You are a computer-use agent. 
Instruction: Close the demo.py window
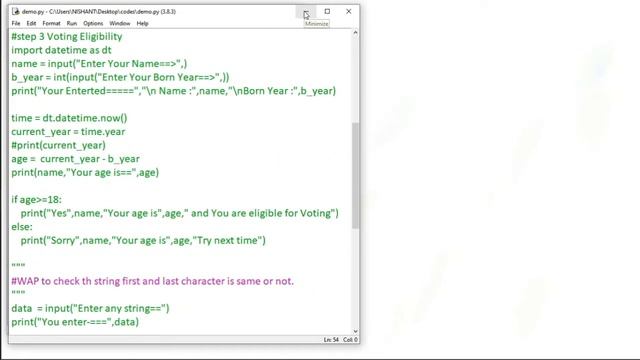349,11
